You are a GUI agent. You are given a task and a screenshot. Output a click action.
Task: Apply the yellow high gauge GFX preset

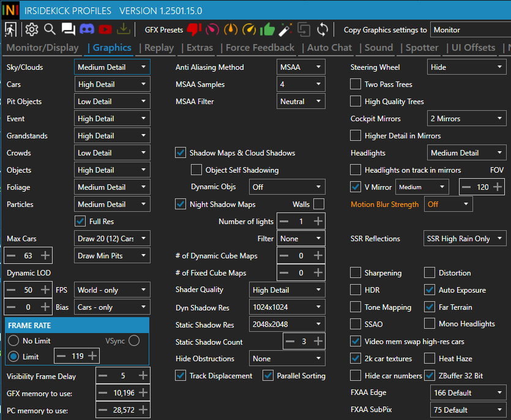tap(249, 29)
